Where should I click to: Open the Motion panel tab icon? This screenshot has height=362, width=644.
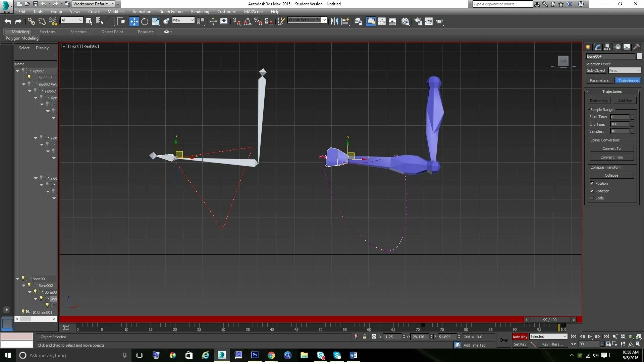point(618,47)
